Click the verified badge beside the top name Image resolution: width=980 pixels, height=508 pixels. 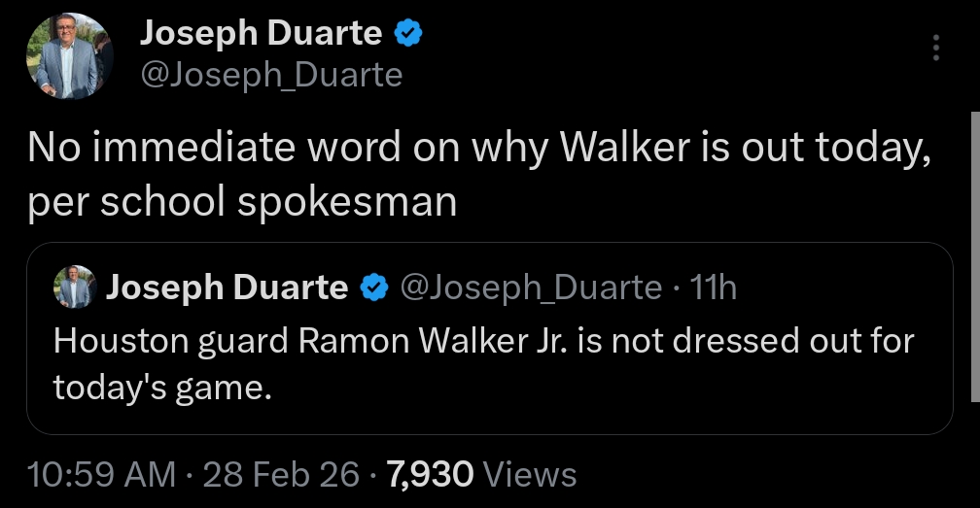point(407,34)
